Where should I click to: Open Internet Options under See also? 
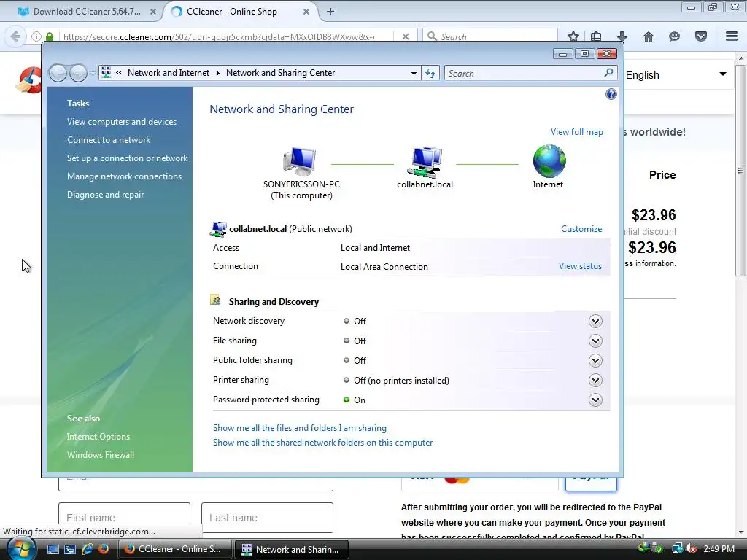pyautogui.click(x=98, y=437)
